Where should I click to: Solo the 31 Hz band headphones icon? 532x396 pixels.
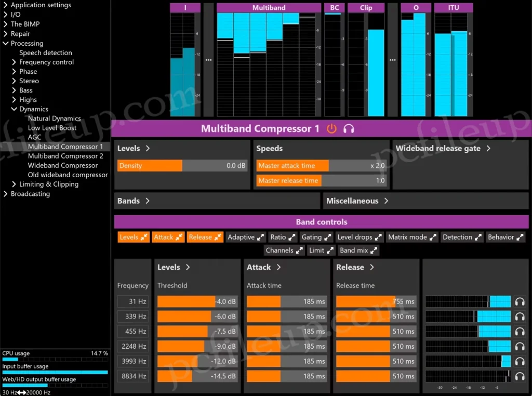tap(520, 301)
